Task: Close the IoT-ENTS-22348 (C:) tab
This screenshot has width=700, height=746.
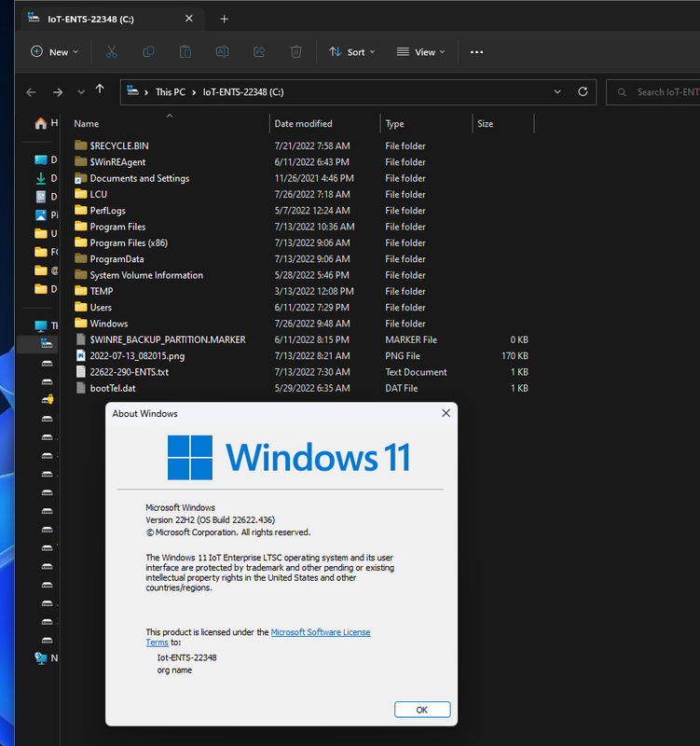Action: pyautogui.click(x=189, y=19)
